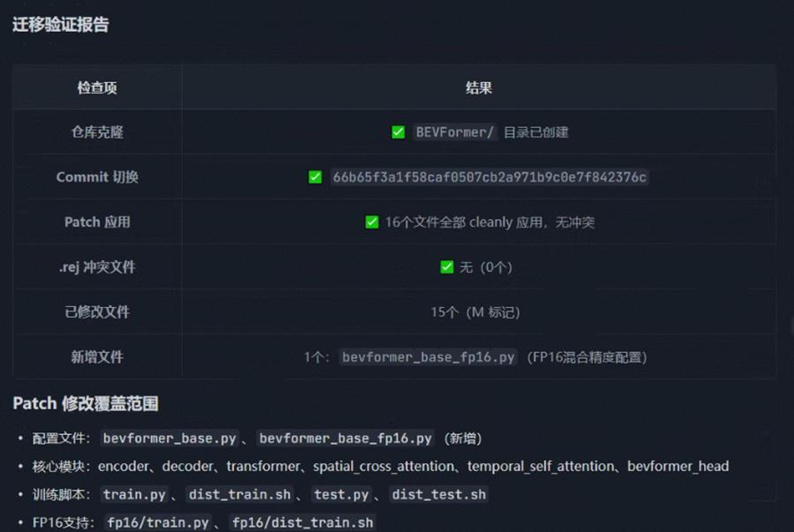Click the 目录已创建 text
Image resolution: width=794 pixels, height=532 pixels.
point(536,132)
